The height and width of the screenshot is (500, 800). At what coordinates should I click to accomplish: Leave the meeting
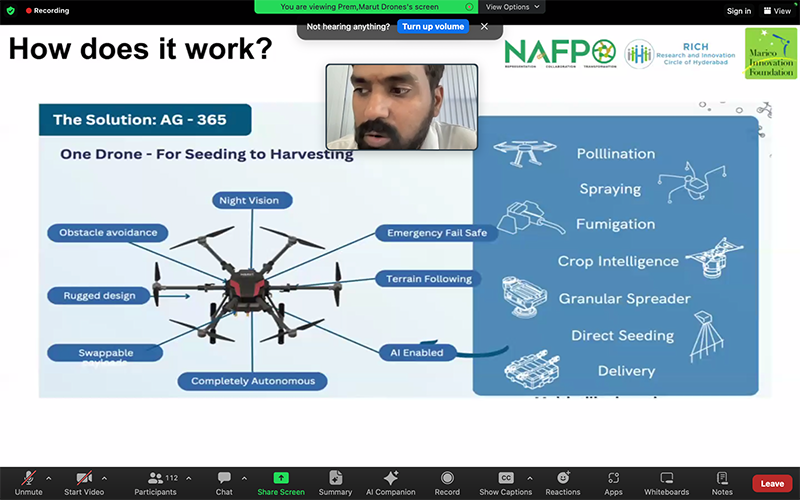[772, 483]
